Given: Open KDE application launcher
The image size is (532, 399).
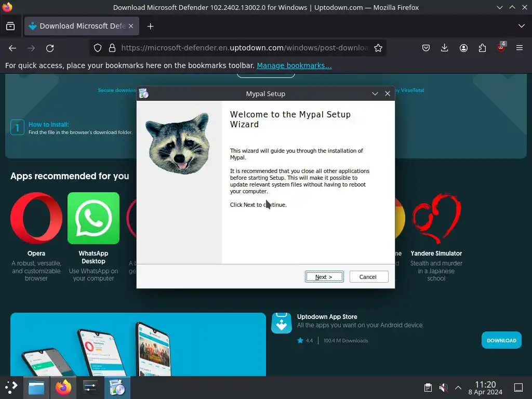Looking at the screenshot, I should point(11,388).
